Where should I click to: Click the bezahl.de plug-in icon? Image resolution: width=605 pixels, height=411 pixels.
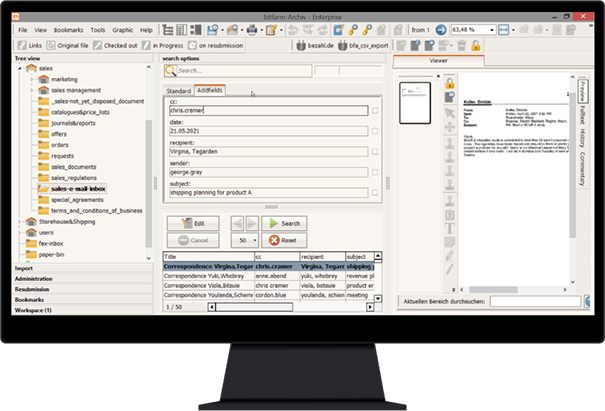coord(301,46)
